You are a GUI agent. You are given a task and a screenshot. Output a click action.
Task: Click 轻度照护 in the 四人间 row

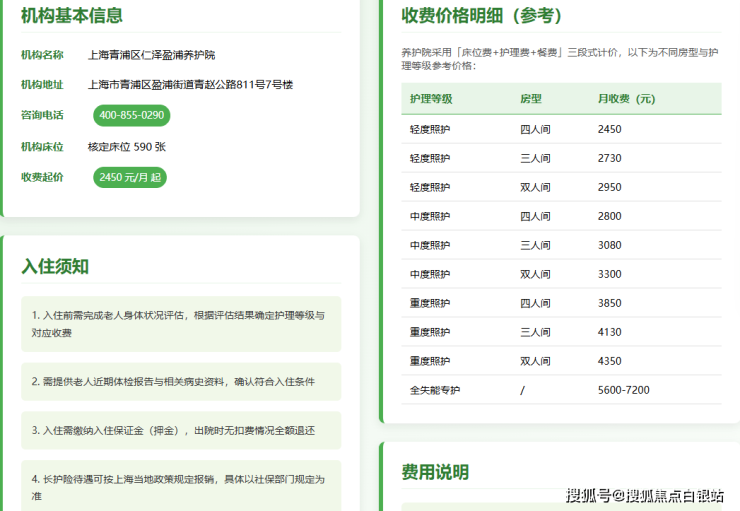tap(430, 129)
